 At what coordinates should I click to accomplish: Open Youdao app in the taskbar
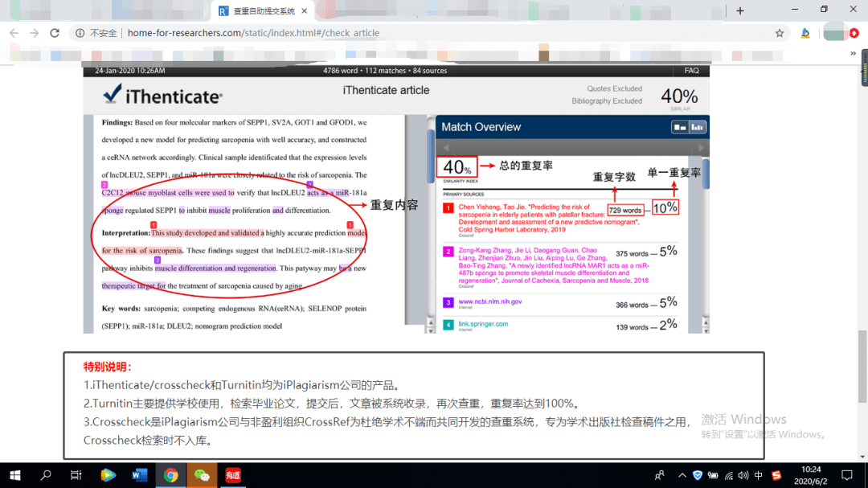click(233, 475)
